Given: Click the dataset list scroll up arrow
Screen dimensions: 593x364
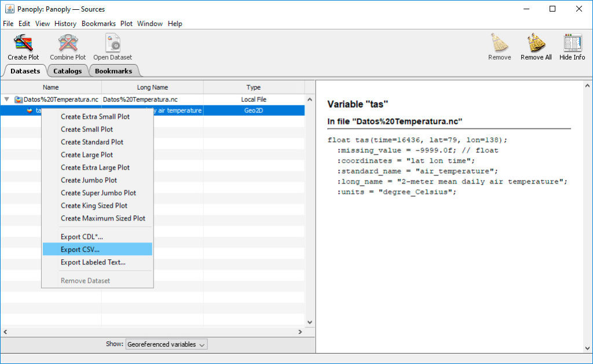Looking at the screenshot, I should coord(310,100).
